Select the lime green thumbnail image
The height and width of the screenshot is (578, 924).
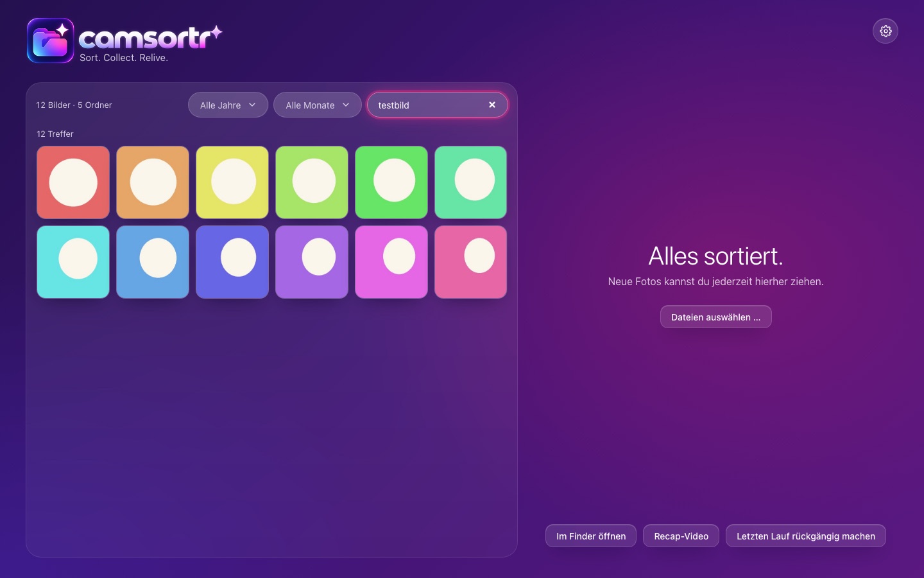(312, 182)
